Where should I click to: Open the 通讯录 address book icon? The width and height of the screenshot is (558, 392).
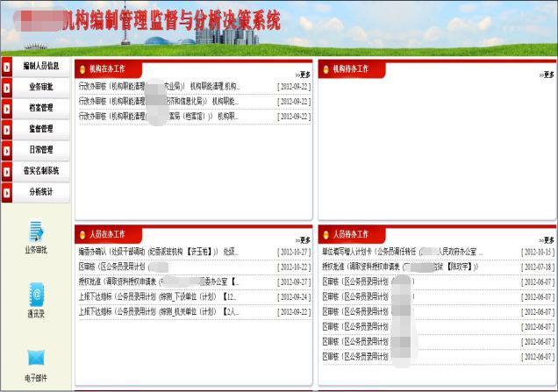tap(36, 294)
